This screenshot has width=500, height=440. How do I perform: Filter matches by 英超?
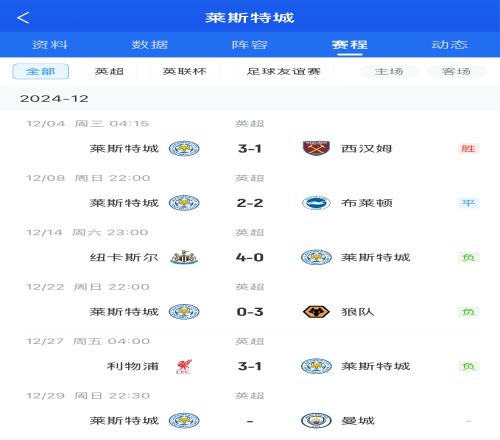(109, 71)
